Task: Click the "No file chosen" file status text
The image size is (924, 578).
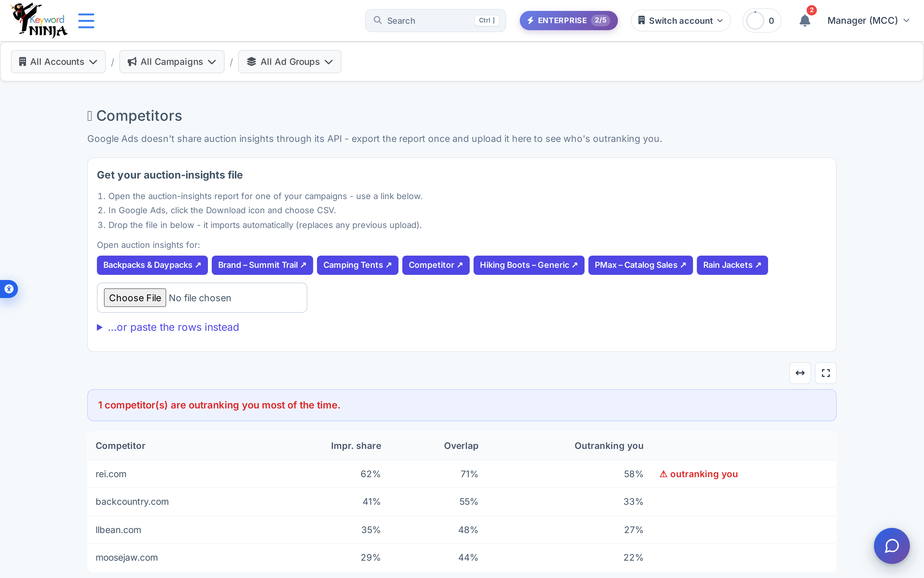Action: point(200,298)
